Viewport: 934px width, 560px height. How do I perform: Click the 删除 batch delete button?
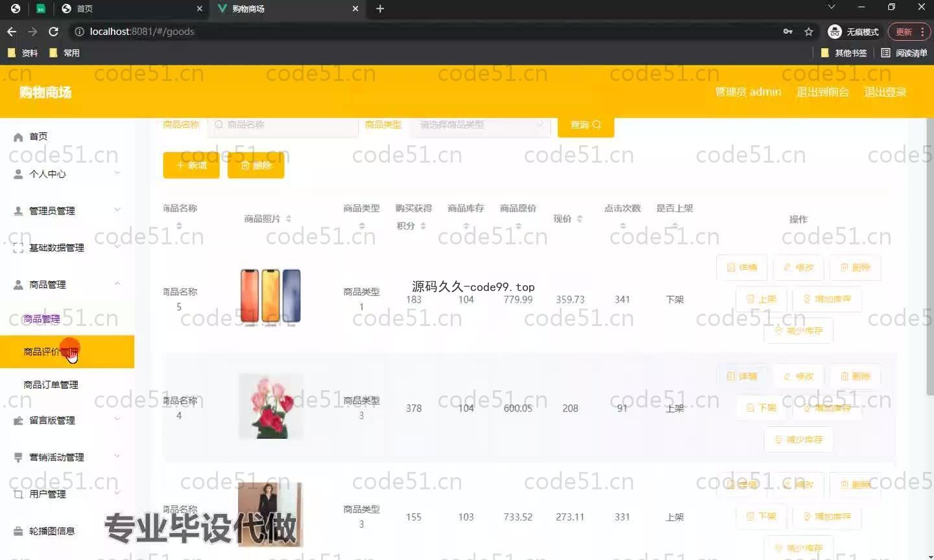(256, 165)
